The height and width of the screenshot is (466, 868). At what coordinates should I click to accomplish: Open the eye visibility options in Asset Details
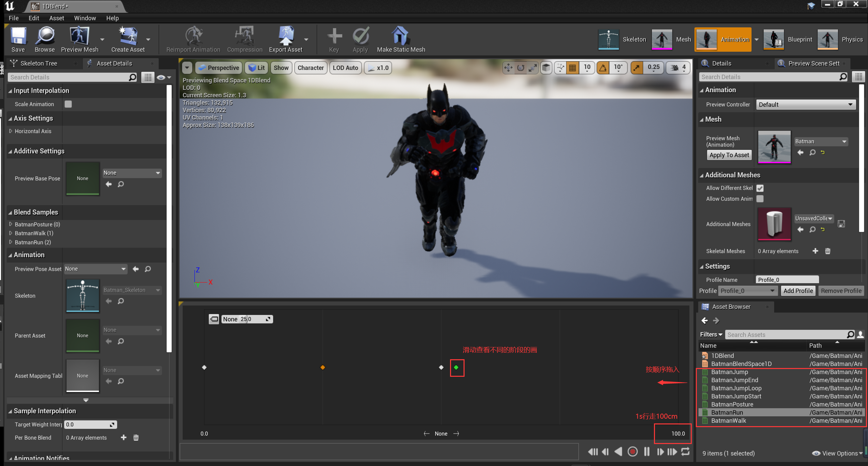pos(164,77)
